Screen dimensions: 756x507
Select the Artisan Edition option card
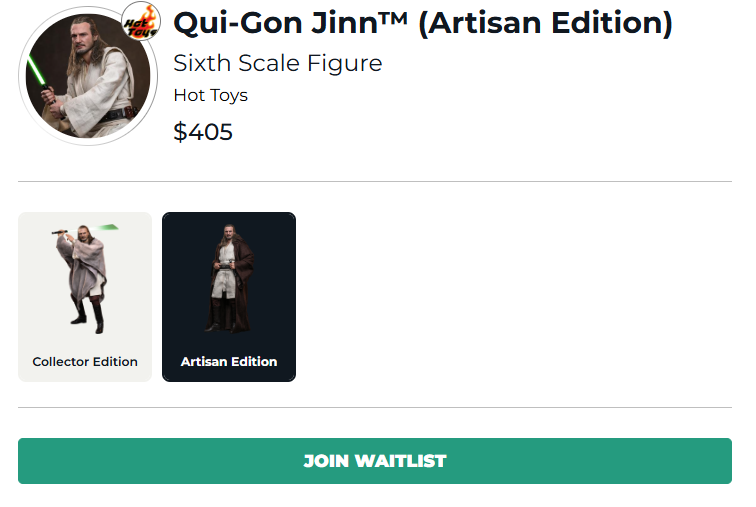pyautogui.click(x=229, y=297)
